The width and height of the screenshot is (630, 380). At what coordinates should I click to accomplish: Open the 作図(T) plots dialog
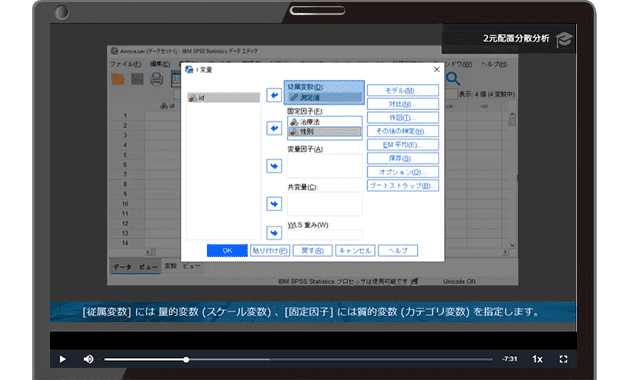point(403,118)
